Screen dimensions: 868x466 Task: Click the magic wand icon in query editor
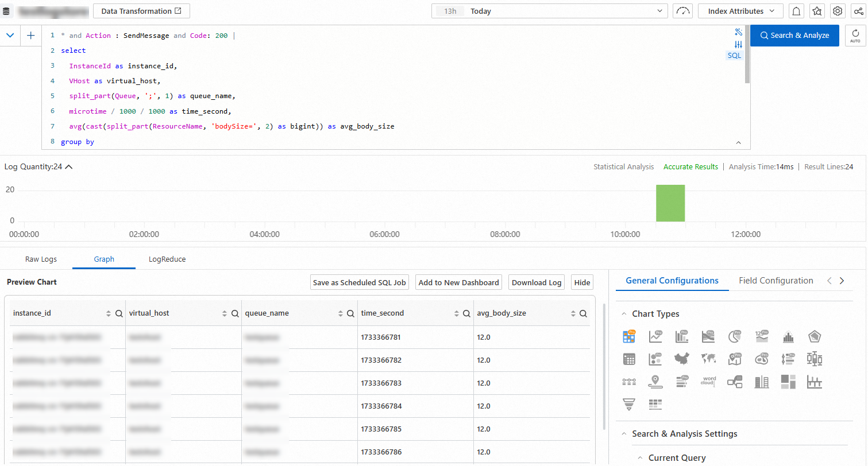tap(739, 32)
